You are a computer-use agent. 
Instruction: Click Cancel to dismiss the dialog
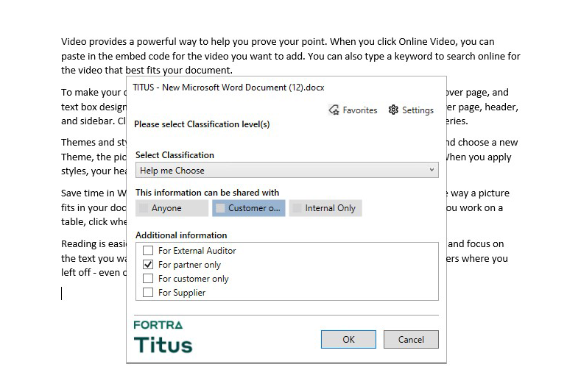click(411, 339)
